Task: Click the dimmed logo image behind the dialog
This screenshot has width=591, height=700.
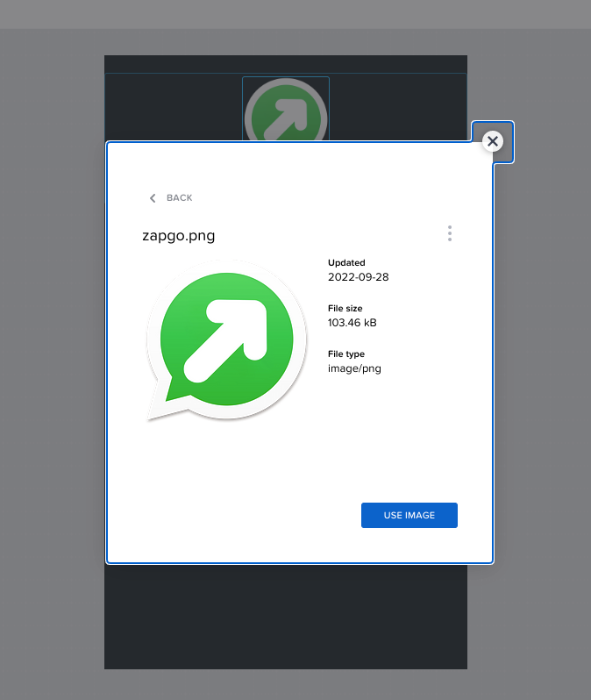Action: (286, 110)
